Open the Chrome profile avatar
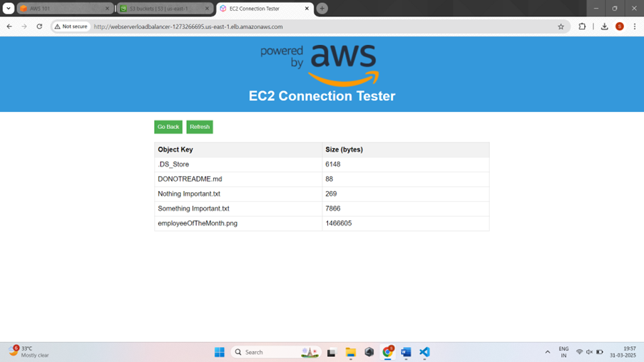This screenshot has width=644, height=362. pyautogui.click(x=619, y=26)
